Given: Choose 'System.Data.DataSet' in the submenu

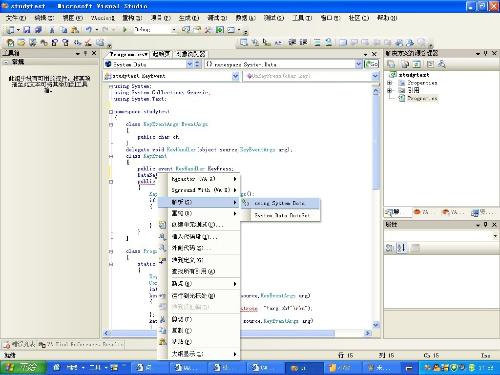Looking at the screenshot, I should (x=280, y=215).
